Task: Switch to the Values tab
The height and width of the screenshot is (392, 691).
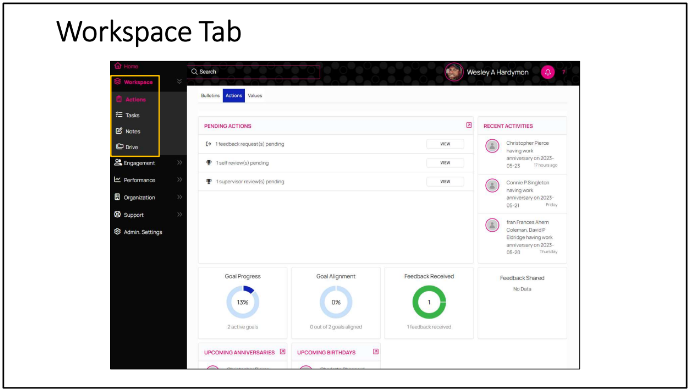Action: [255, 96]
